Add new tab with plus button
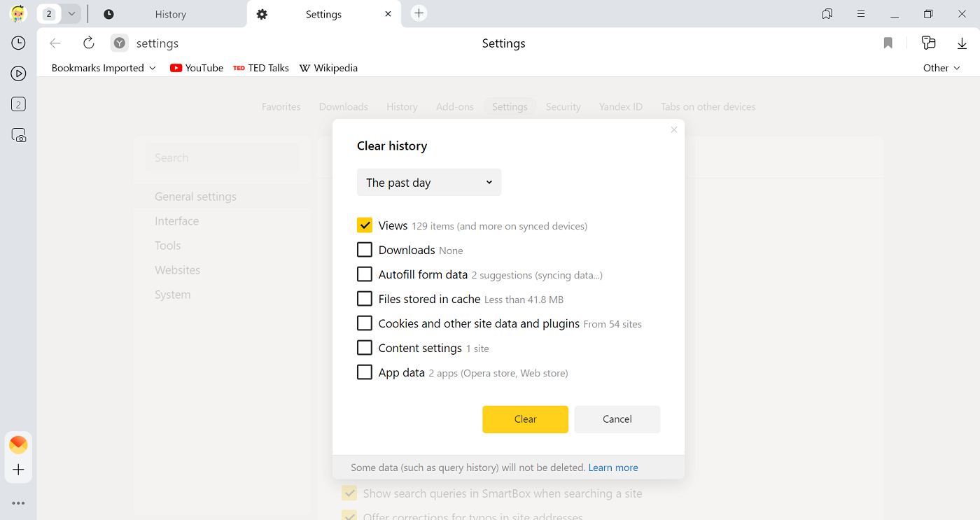The height and width of the screenshot is (520, 980). click(419, 13)
